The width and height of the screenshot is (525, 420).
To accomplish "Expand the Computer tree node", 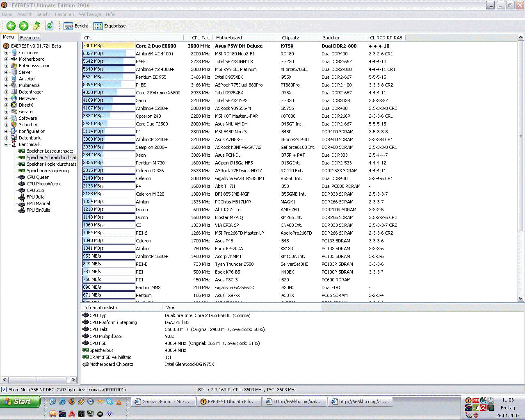I will point(6,52).
